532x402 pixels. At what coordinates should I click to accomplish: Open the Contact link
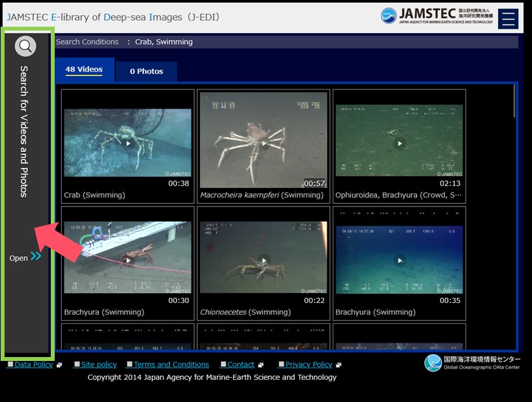point(240,364)
